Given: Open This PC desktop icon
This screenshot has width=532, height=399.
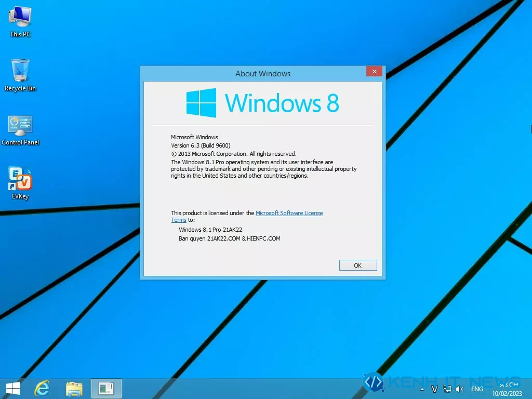Looking at the screenshot, I should coord(20,22).
